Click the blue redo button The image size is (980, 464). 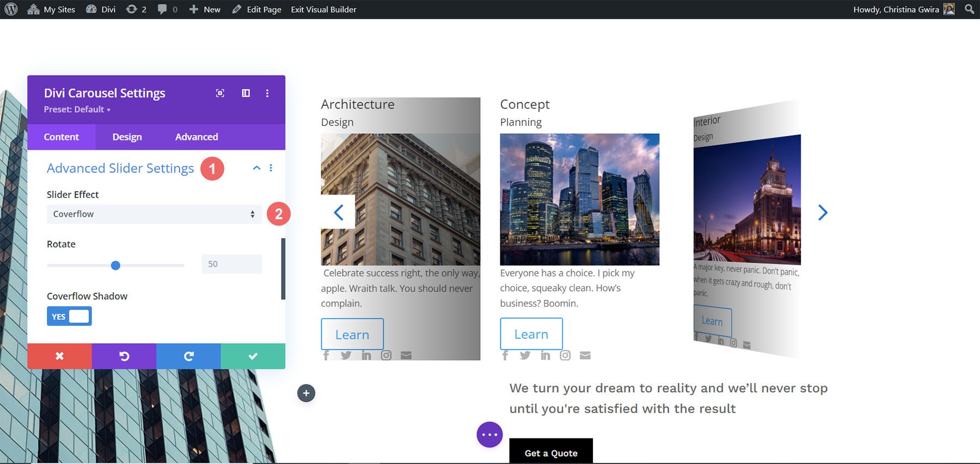(x=188, y=356)
